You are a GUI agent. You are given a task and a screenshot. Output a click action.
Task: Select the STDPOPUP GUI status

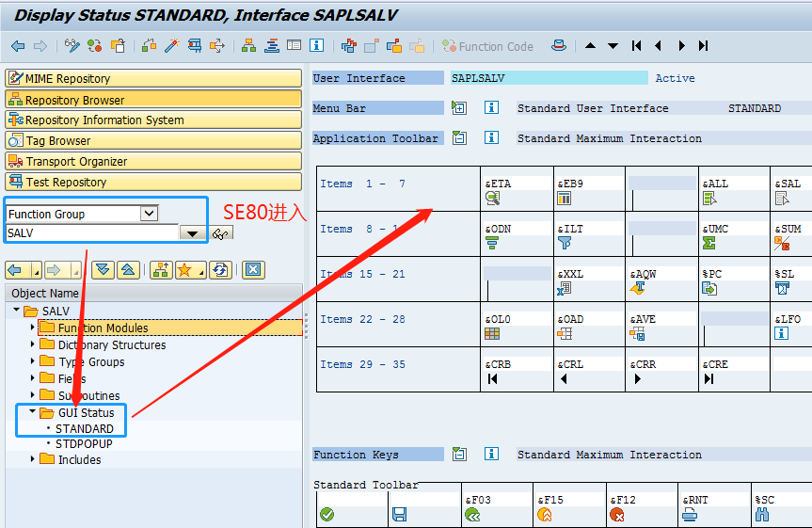[84, 444]
